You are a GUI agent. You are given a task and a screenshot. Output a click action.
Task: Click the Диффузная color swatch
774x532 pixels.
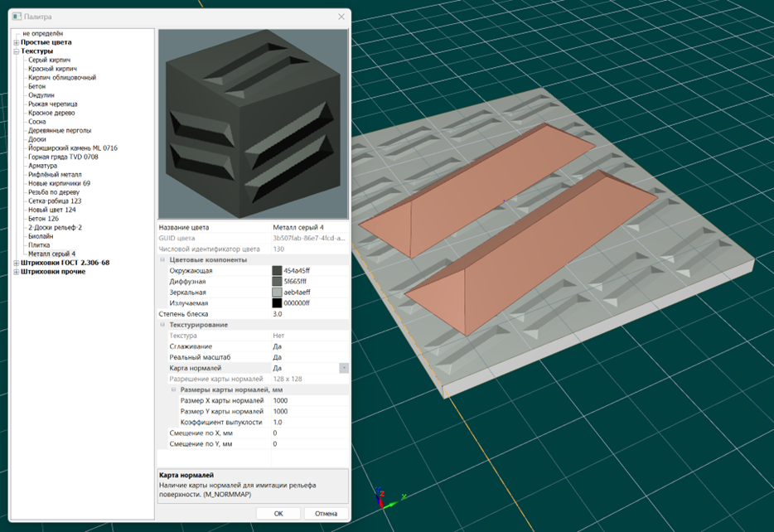(x=277, y=282)
